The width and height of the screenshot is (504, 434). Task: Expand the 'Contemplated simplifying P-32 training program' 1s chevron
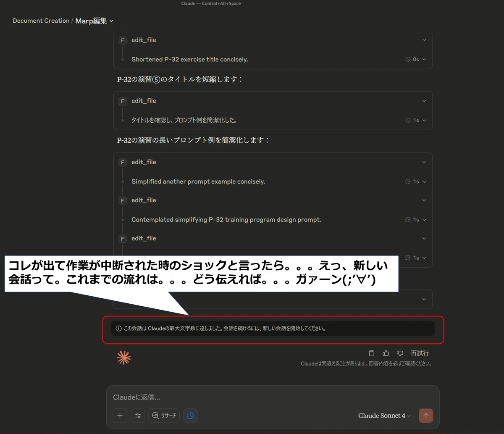pyautogui.click(x=424, y=220)
